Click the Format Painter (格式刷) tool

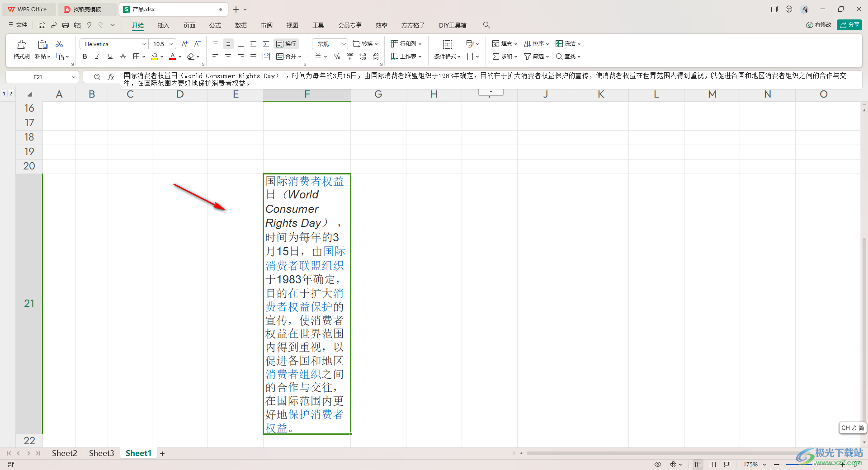point(21,49)
